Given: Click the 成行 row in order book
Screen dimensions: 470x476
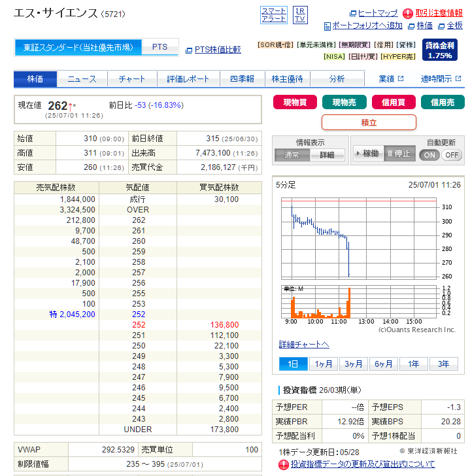Looking at the screenshot, I should point(138,199).
